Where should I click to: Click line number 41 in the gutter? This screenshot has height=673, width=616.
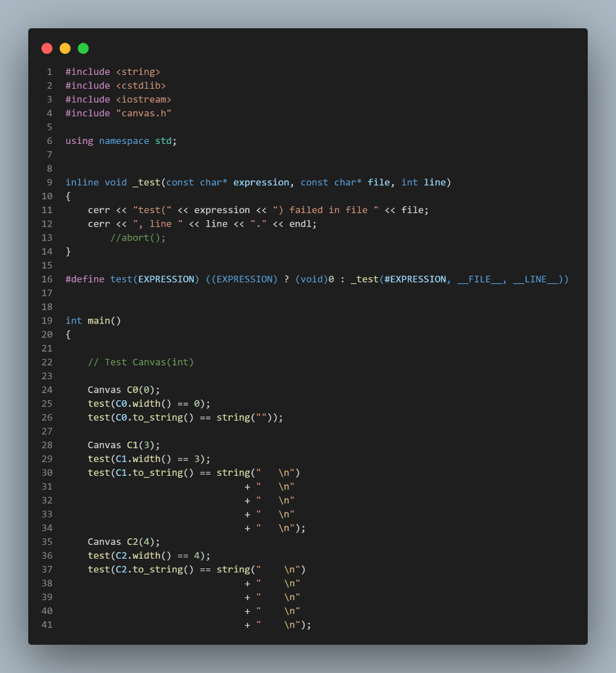(47, 624)
